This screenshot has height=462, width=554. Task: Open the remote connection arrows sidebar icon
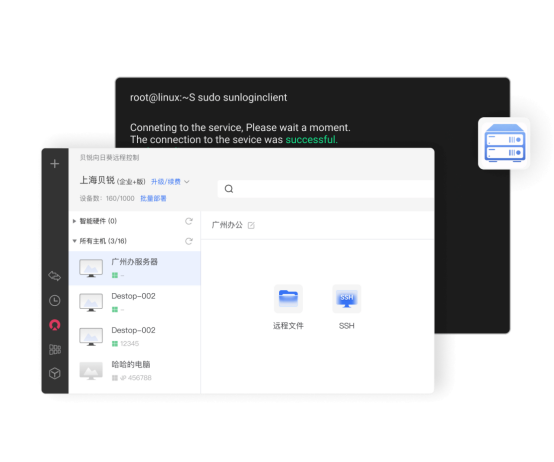(x=54, y=276)
